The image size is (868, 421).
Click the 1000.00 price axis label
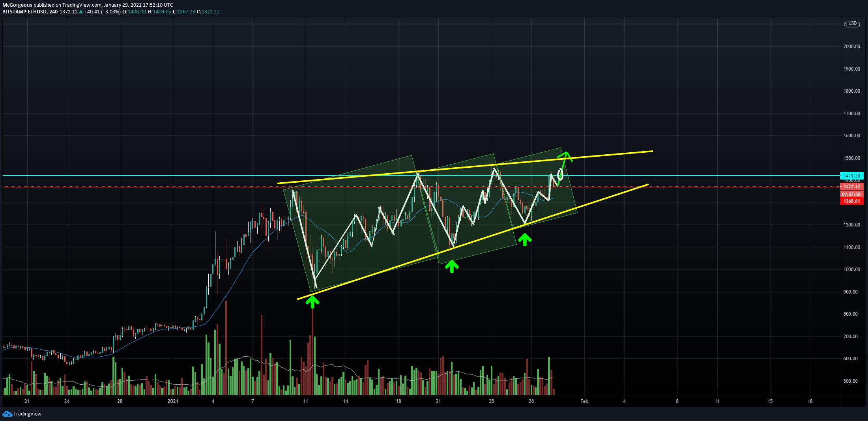pyautogui.click(x=852, y=269)
